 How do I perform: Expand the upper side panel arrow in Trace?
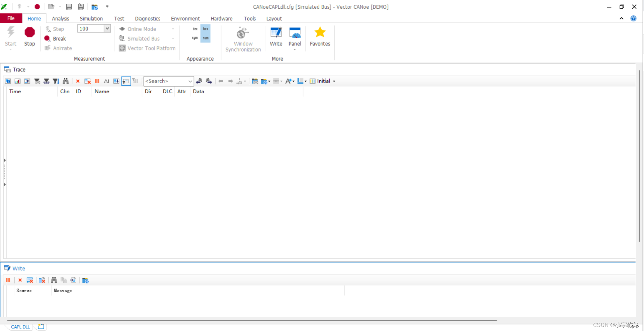click(x=5, y=160)
